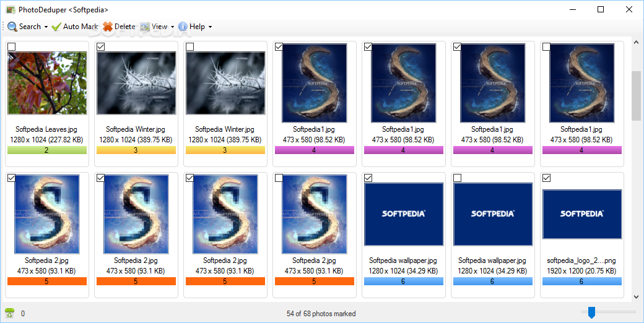Uncheck the marked Softpedia Winter.jpg checkbox
This screenshot has height=323, width=644.
point(100,47)
